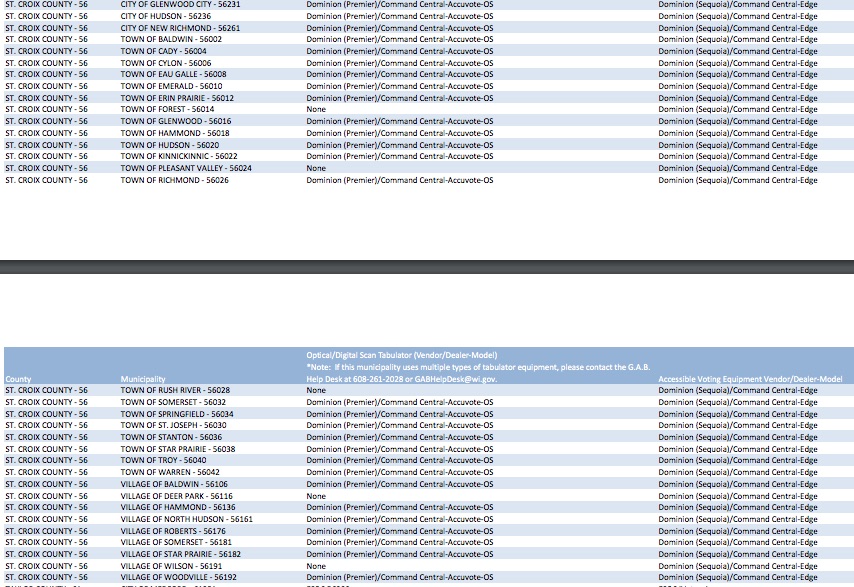Click county cell in Village of Woodville row
Viewport: 854px width, 587px height.
pyautogui.click(x=46, y=577)
